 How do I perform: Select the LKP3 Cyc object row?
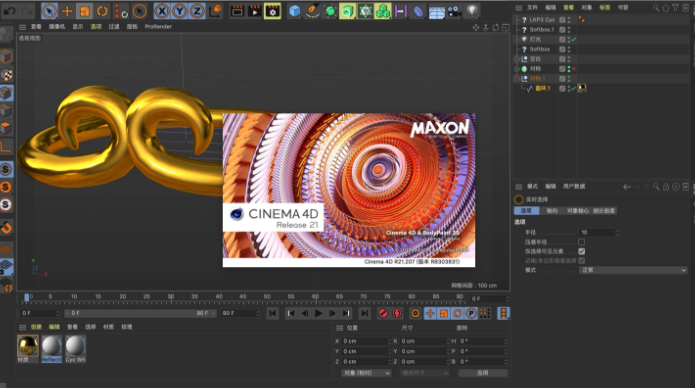point(542,20)
